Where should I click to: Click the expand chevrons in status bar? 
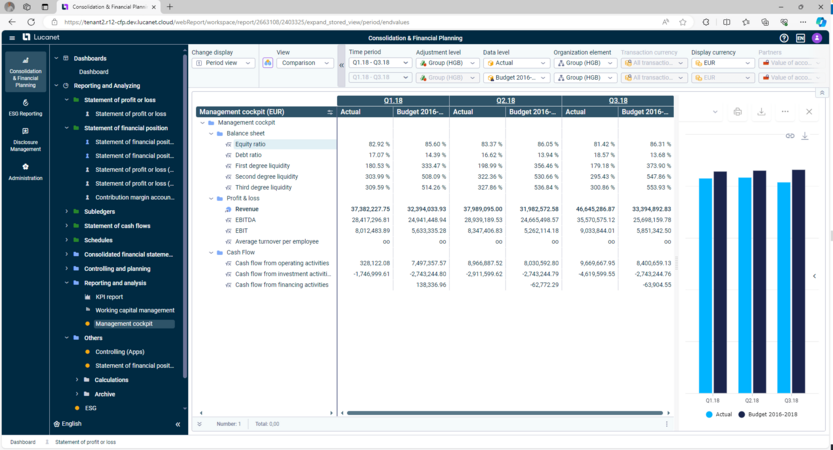(199, 424)
